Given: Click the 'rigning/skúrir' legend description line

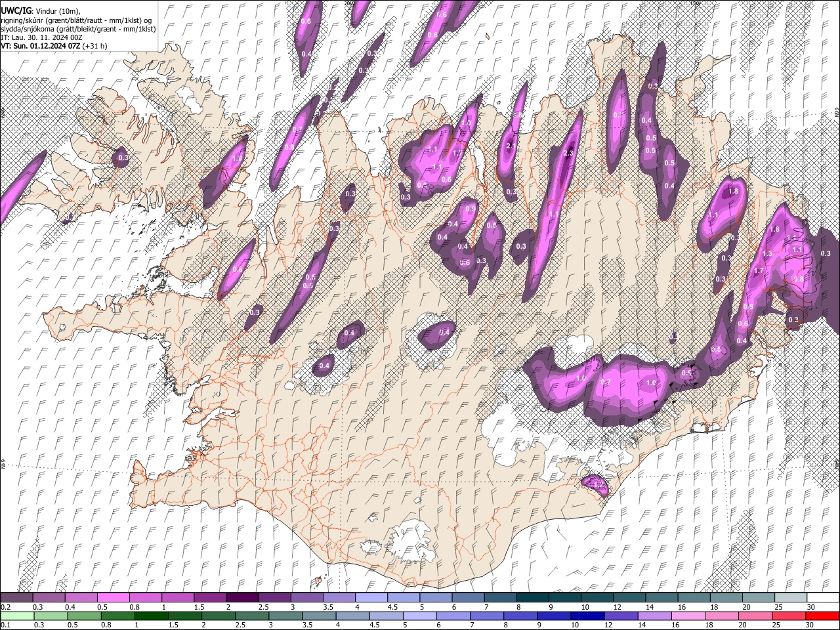Looking at the screenshot, I should pyautogui.click(x=76, y=20).
